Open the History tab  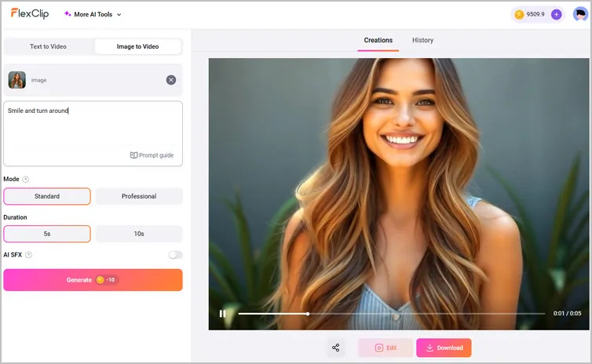(x=422, y=40)
